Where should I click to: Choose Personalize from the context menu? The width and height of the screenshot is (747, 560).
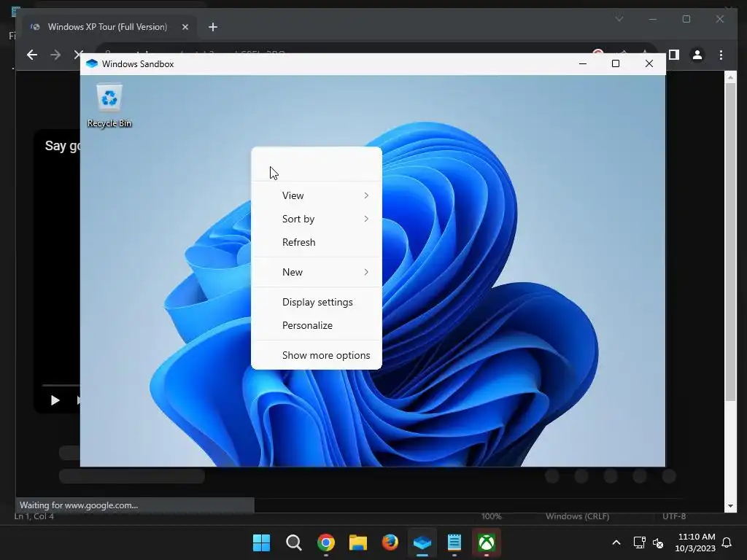[317, 326]
